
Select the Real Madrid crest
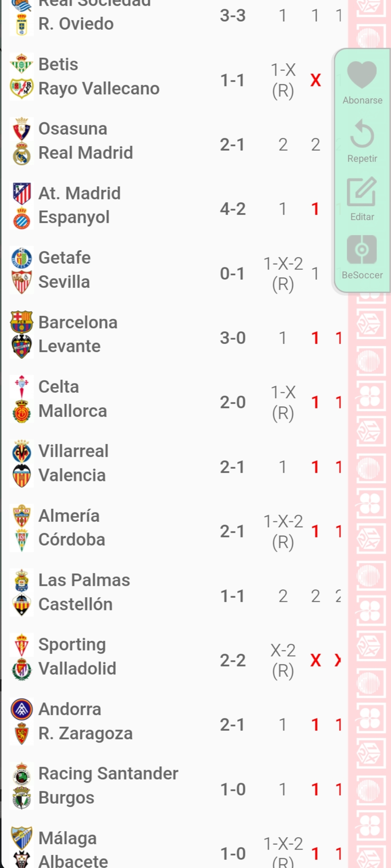22,153
